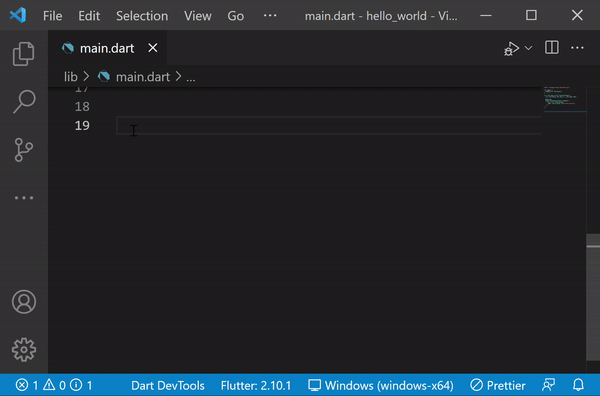Open info count in status bar
This screenshot has height=396, width=600.
[x=82, y=385]
